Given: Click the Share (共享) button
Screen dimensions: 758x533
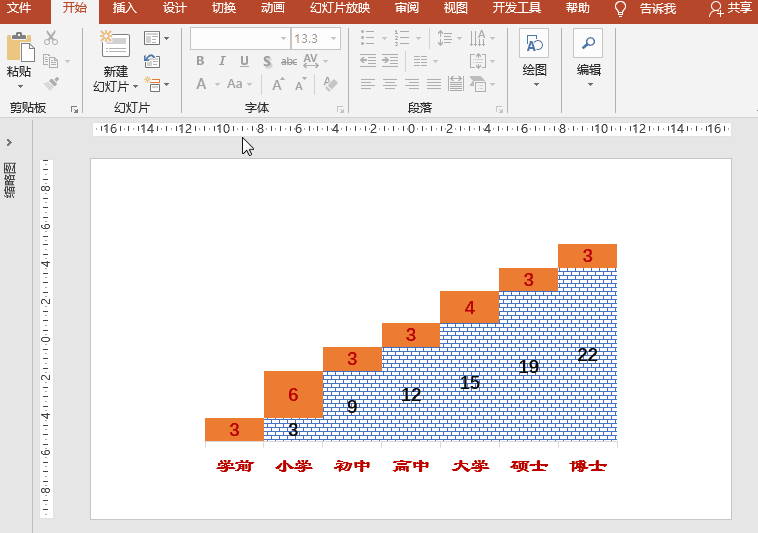Looking at the screenshot, I should coord(730,8).
